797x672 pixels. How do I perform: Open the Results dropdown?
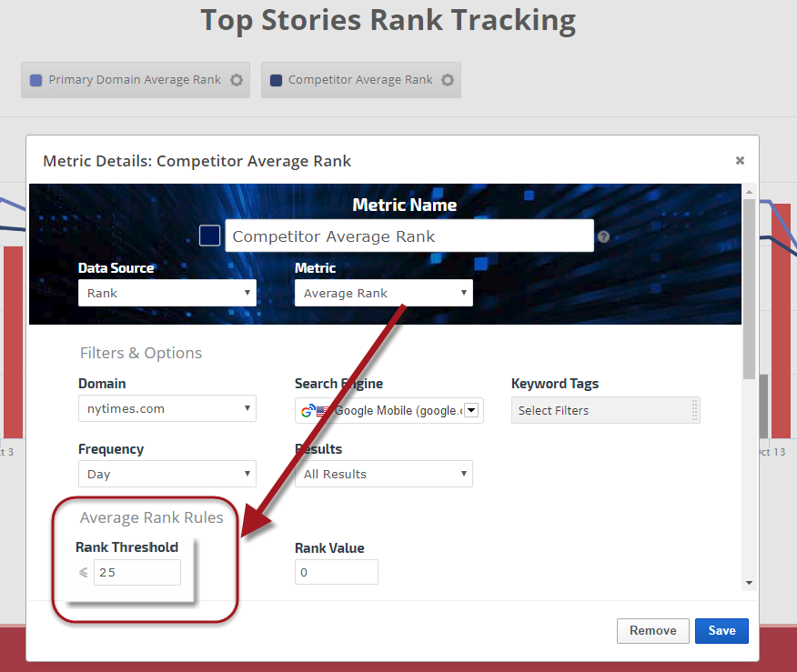coord(383,474)
